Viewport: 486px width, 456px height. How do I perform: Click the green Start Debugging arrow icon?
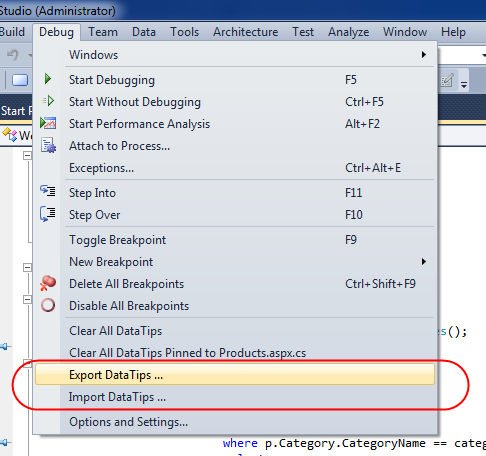[x=48, y=79]
